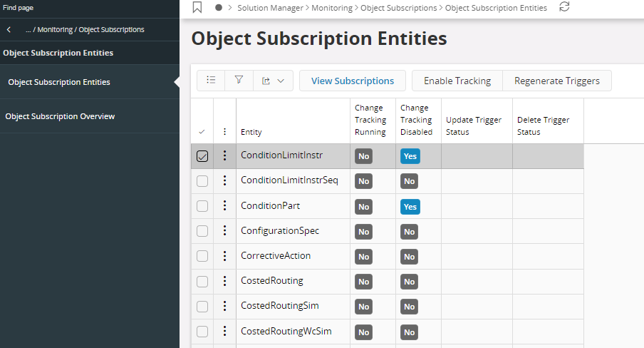Screen dimensions: 644x348
Task: Open three-dot menu for CostedRouting row
Action: [225, 281]
